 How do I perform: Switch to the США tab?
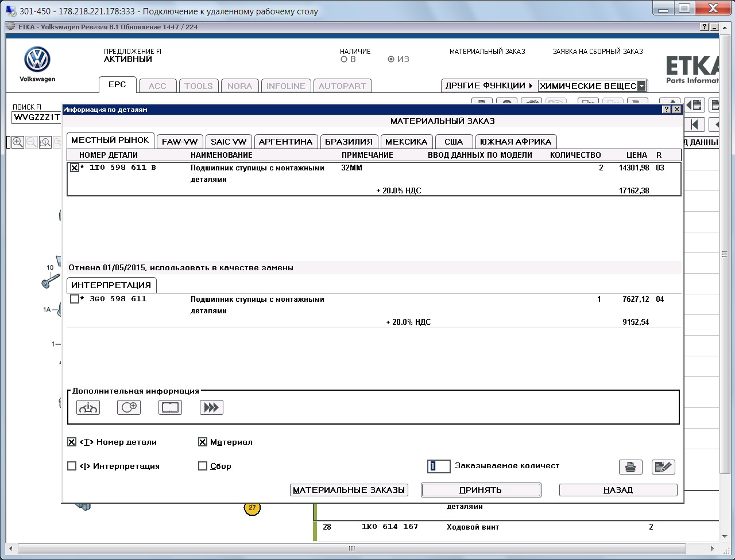(454, 142)
